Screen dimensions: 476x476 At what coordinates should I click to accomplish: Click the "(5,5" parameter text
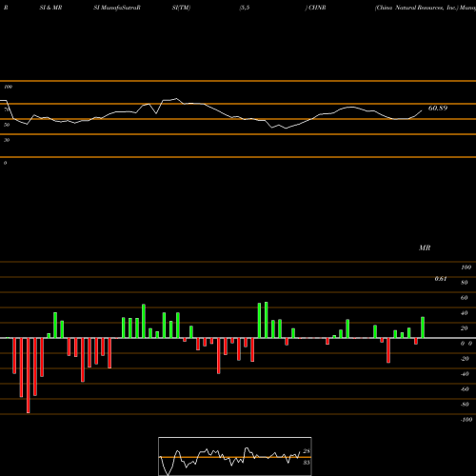point(245,8)
